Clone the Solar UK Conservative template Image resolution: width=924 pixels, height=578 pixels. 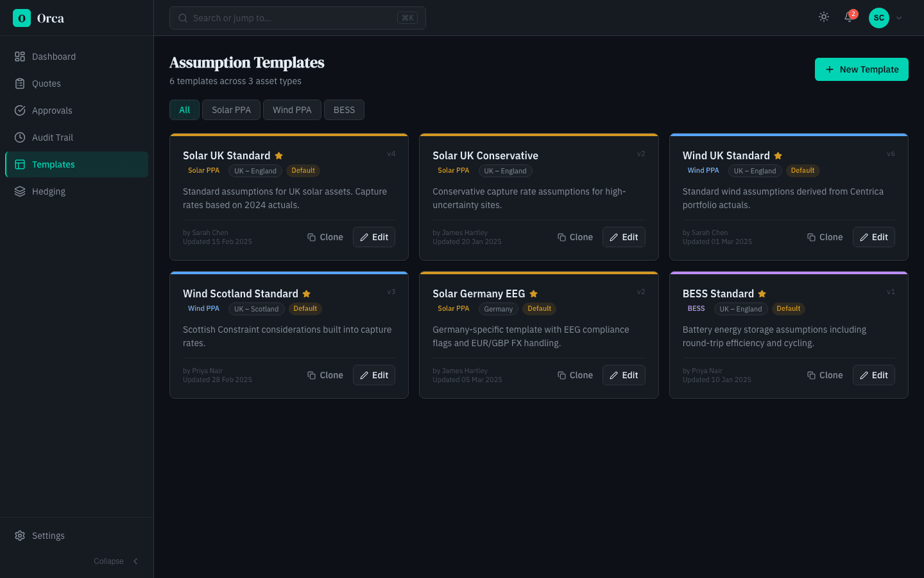pos(576,237)
